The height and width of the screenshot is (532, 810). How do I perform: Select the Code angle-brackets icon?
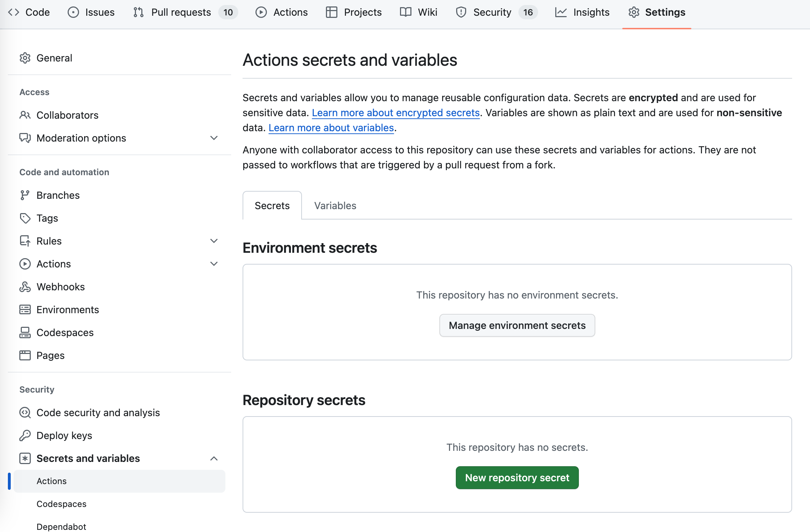pyautogui.click(x=14, y=12)
